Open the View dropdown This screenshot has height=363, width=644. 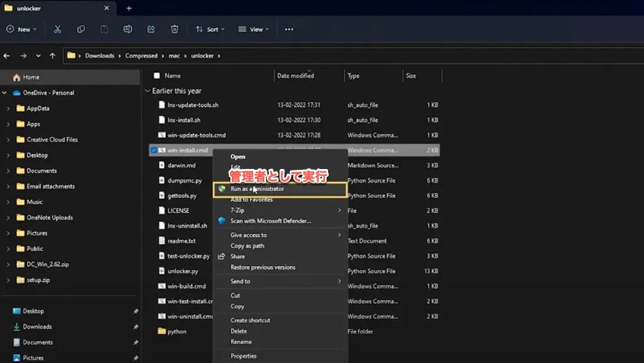(x=254, y=29)
